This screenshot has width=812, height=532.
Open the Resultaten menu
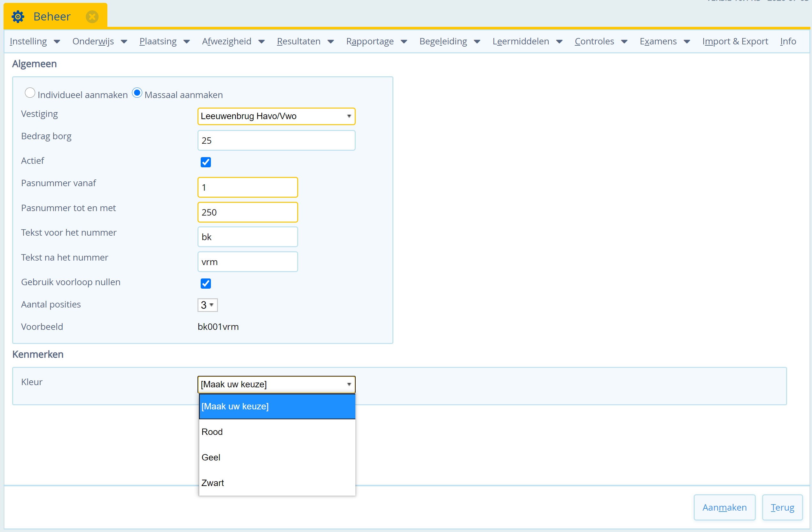click(x=305, y=41)
